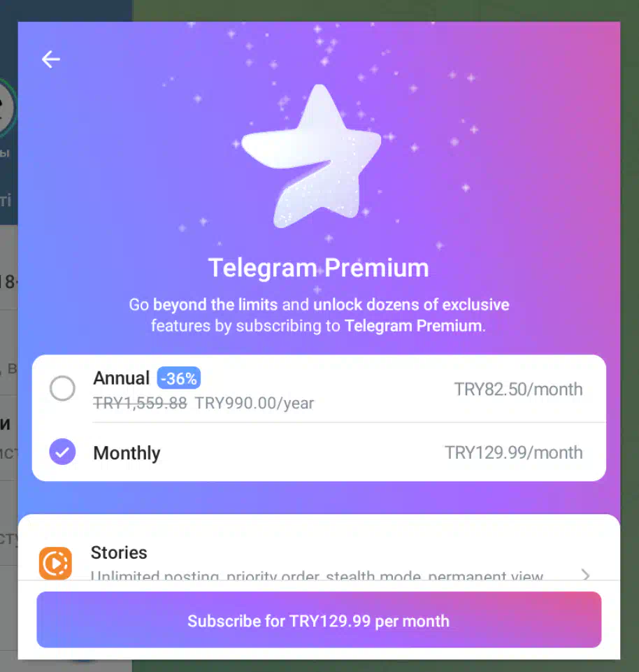Click the Telegram Premium heading
This screenshot has height=672, width=639.
[318, 268]
